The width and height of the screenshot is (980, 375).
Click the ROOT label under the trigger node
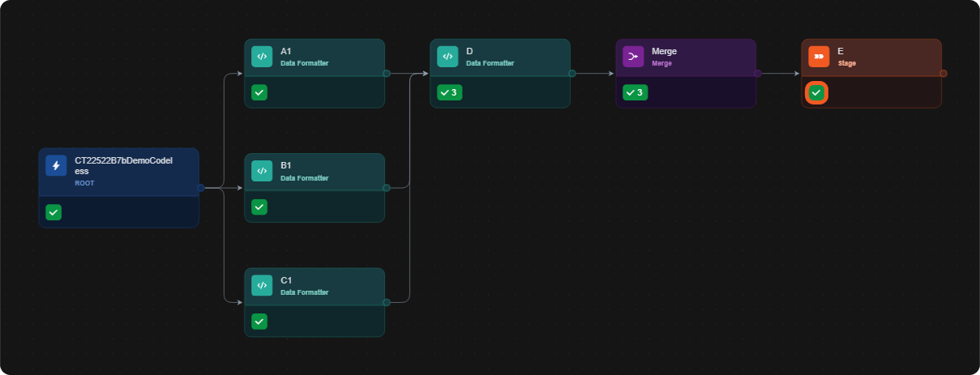pyautogui.click(x=84, y=183)
